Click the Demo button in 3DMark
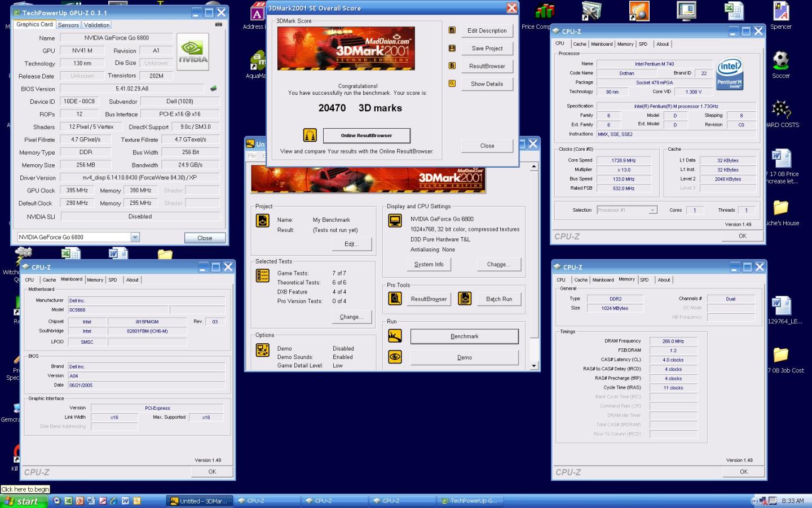 click(465, 357)
